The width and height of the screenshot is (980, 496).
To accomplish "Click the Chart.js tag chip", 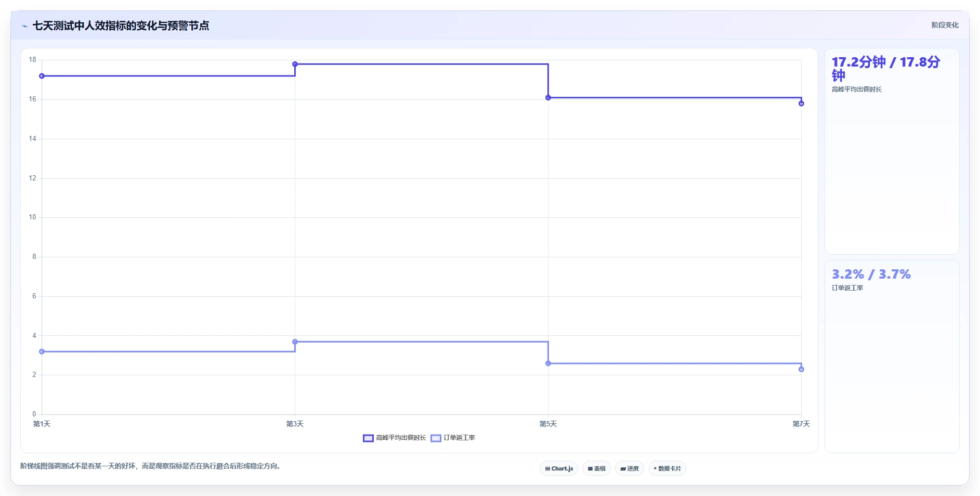I will coord(559,468).
